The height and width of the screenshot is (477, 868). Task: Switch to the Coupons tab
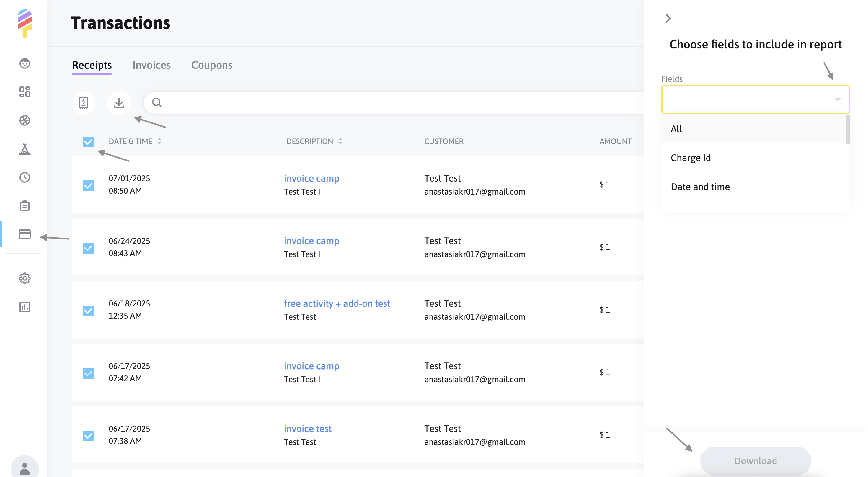(212, 65)
